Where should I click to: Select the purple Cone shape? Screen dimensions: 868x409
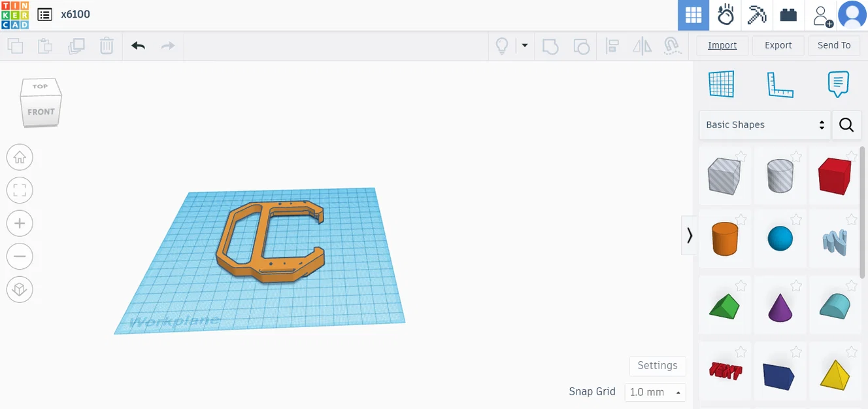point(780,306)
